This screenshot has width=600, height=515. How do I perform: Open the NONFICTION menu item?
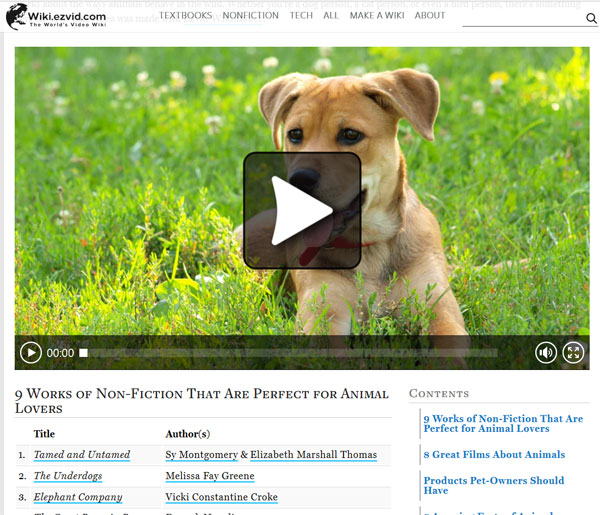tap(251, 16)
